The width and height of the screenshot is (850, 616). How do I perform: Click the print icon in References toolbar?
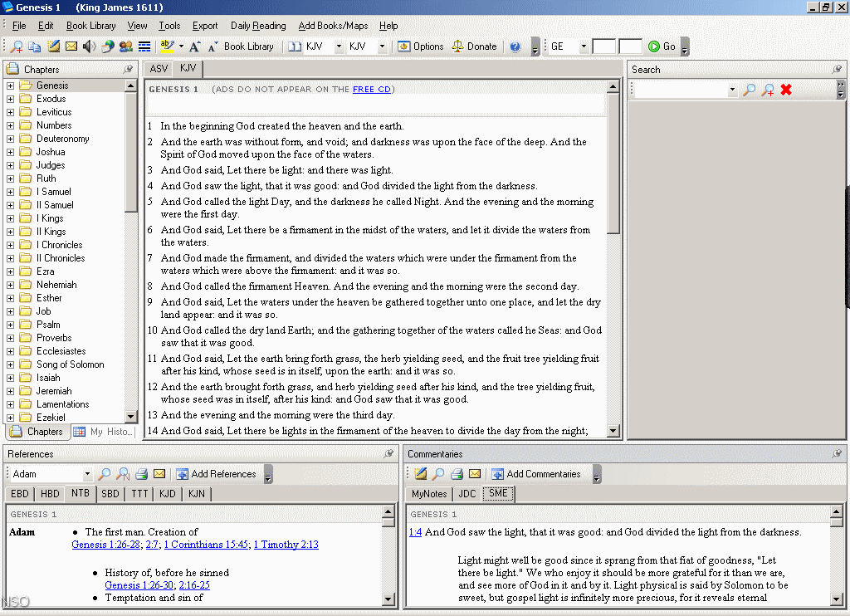point(141,474)
